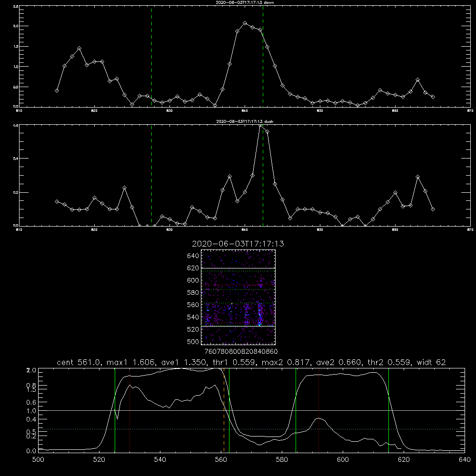Click the right green dashed line in dawn plot
The width and height of the screenshot is (476, 476).
[263, 56]
